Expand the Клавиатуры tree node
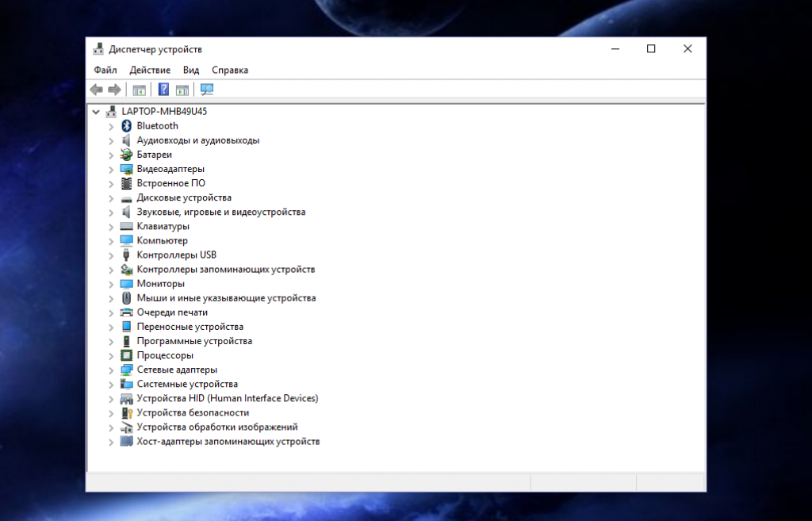This screenshot has width=812, height=521. pyautogui.click(x=111, y=226)
